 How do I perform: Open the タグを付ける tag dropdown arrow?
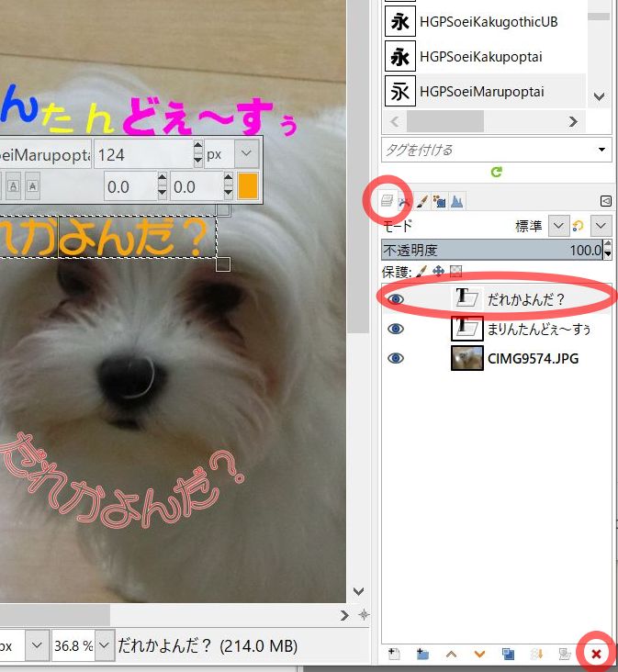tap(601, 150)
